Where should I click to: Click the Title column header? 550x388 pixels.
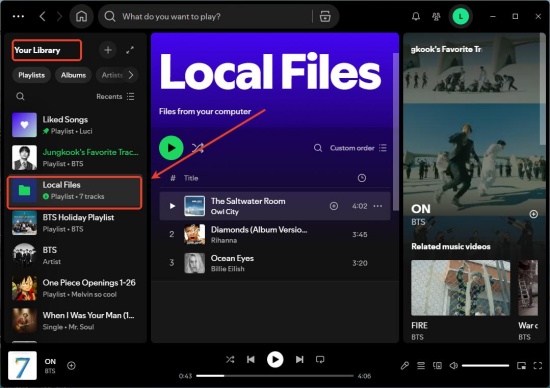(191, 178)
